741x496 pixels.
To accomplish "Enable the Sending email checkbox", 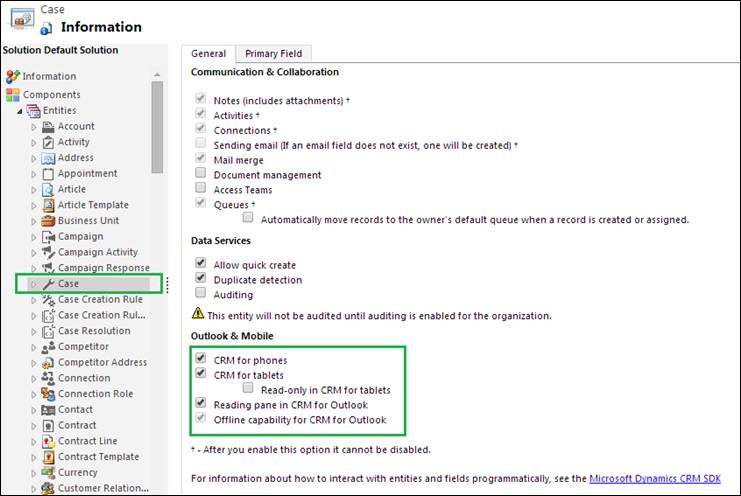I will (x=200, y=143).
